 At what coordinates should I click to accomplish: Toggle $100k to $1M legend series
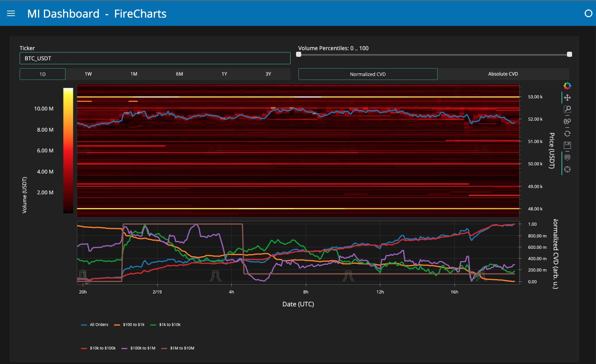[138, 348]
